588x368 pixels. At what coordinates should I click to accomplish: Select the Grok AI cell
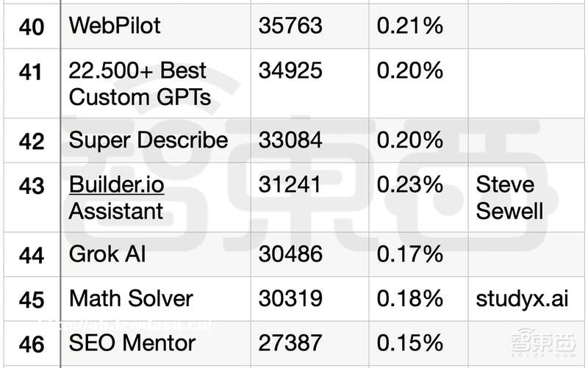tap(107, 254)
